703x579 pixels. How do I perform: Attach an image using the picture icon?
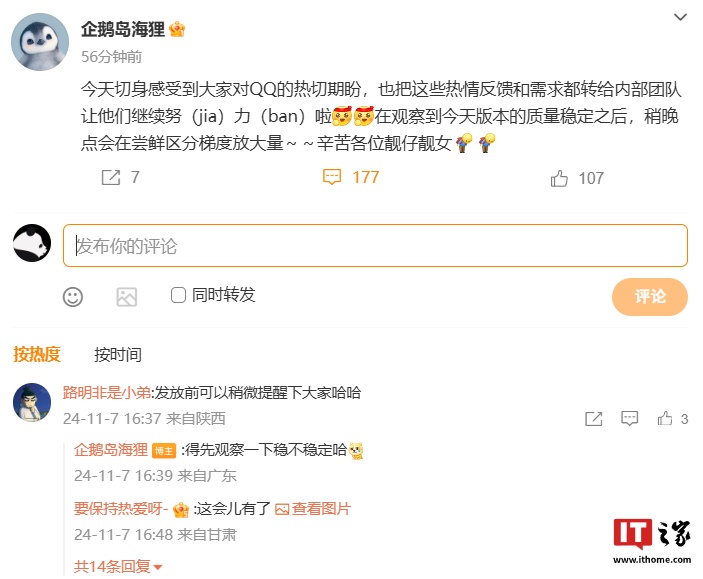[126, 297]
